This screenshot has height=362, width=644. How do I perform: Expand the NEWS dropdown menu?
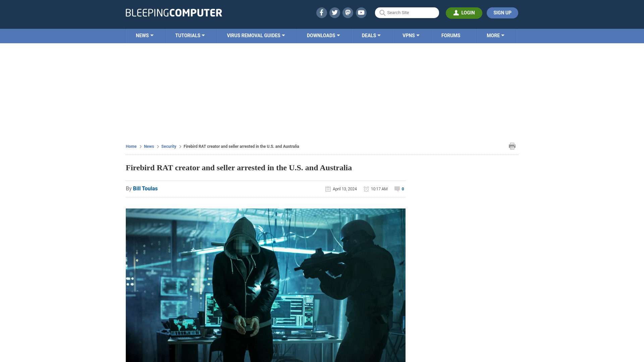tap(145, 35)
